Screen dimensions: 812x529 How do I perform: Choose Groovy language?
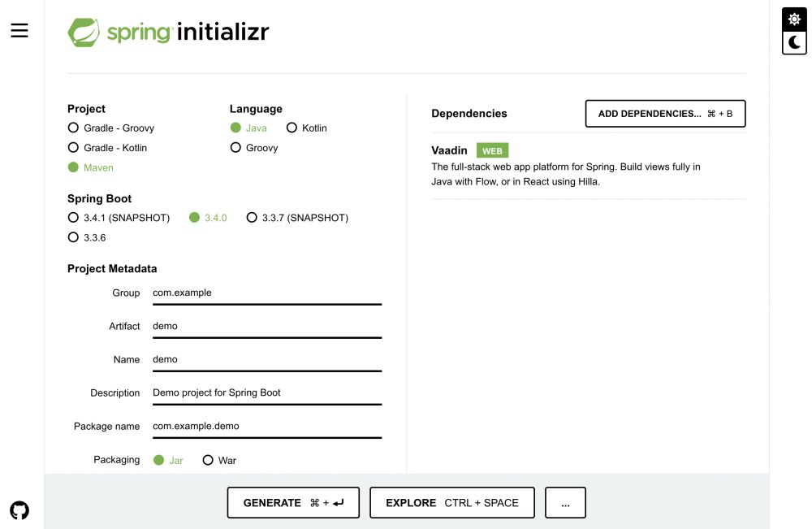pyautogui.click(x=254, y=148)
